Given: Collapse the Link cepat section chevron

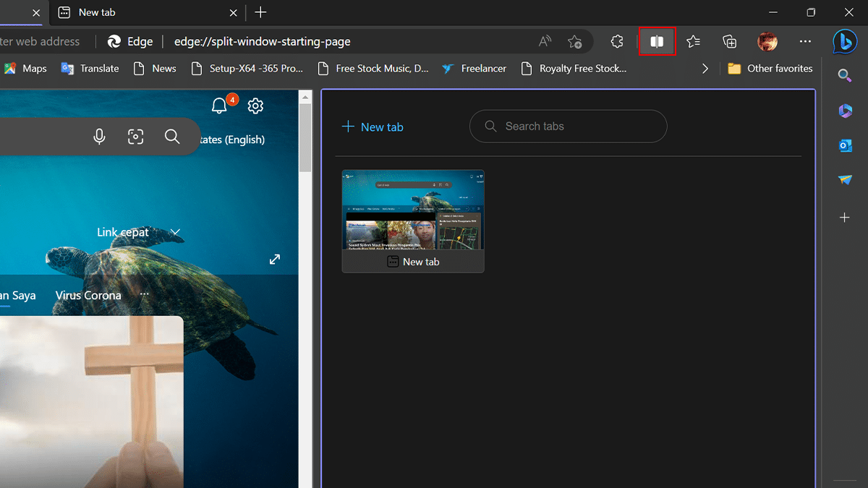Looking at the screenshot, I should click(175, 232).
